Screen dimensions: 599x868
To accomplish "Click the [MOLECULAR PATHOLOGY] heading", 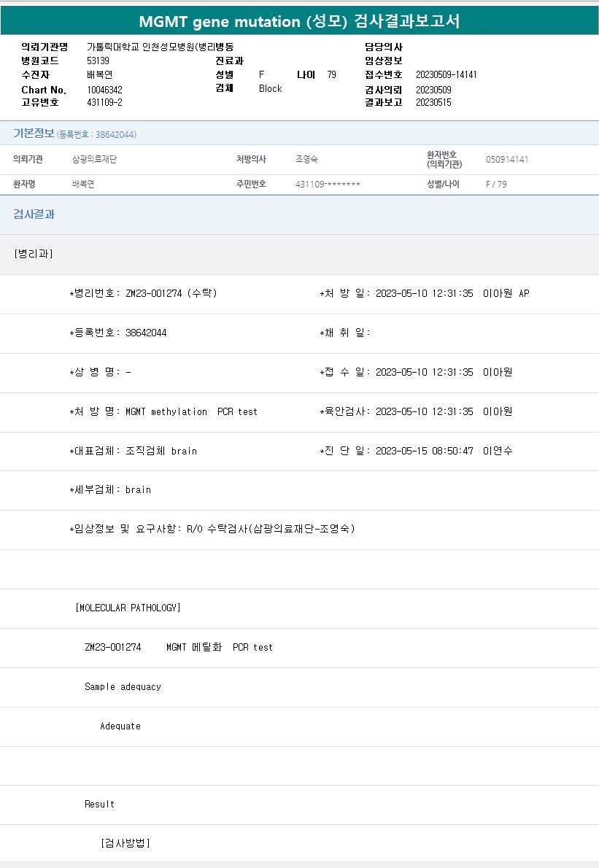I will 128,608.
